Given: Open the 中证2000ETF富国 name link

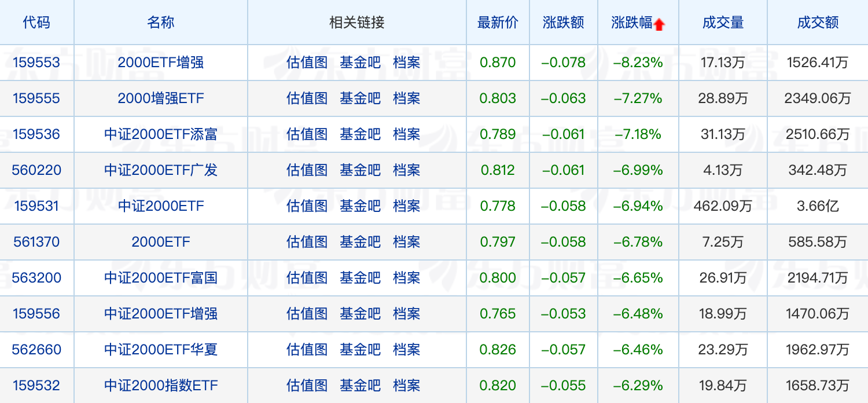Looking at the screenshot, I should pyautogui.click(x=161, y=278).
